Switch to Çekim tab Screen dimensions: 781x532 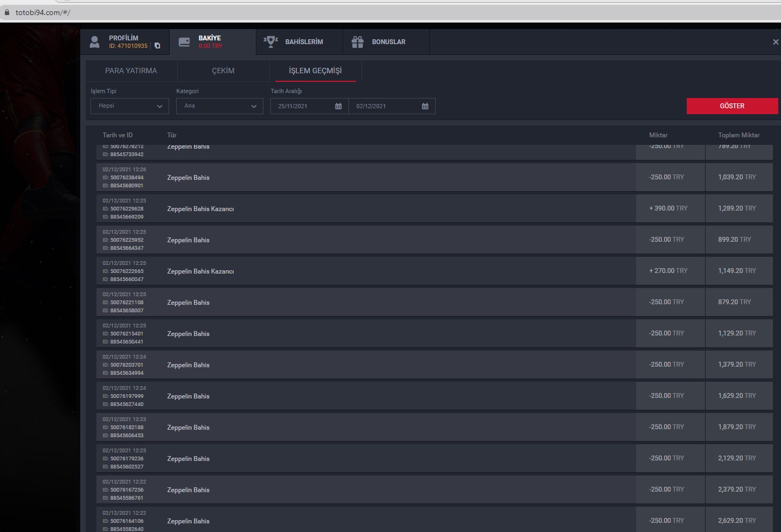[x=223, y=71]
